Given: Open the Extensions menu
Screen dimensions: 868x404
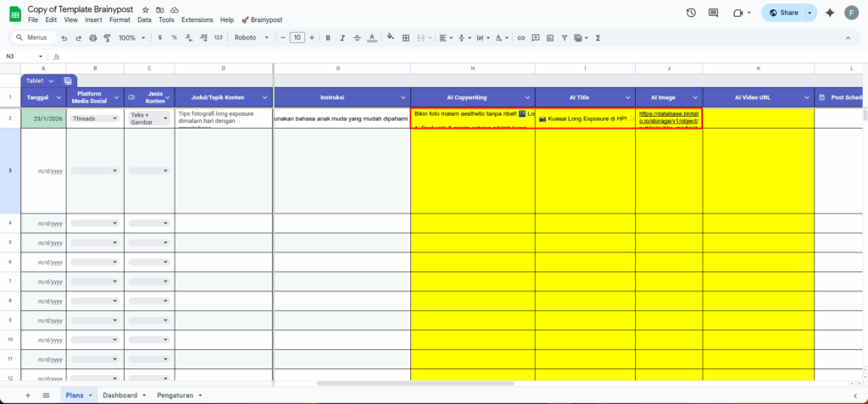Looking at the screenshot, I should point(197,19).
